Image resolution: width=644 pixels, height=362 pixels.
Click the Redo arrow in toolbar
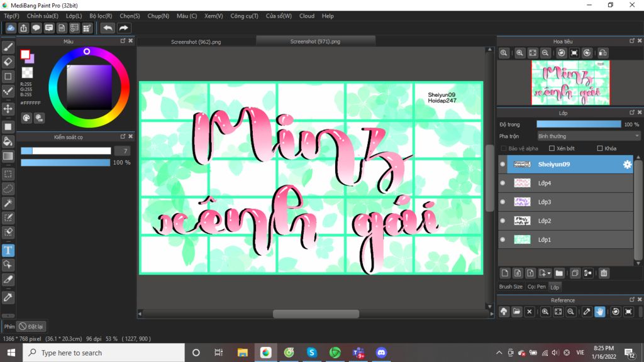tap(124, 28)
